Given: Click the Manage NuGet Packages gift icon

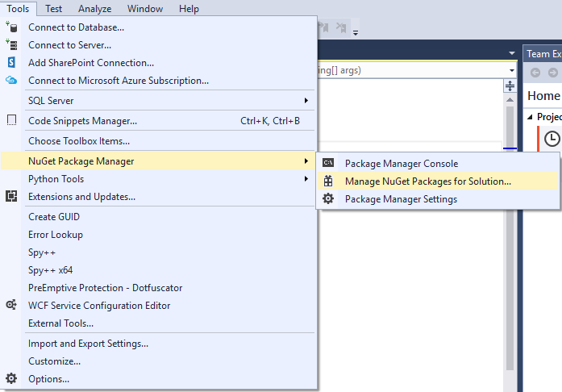Looking at the screenshot, I should (x=328, y=181).
